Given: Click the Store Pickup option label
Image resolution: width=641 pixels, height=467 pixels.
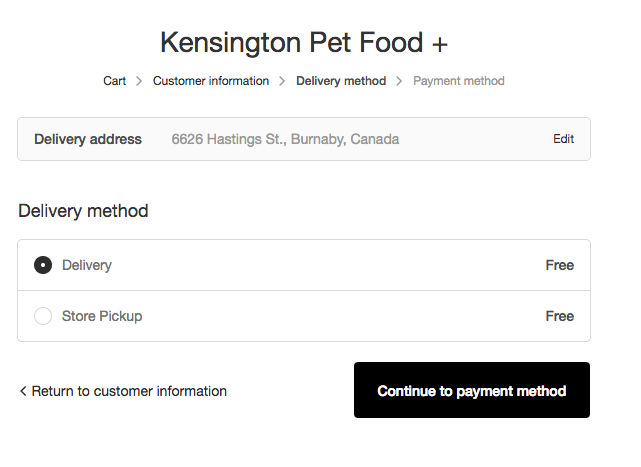Looking at the screenshot, I should pyautogui.click(x=102, y=316).
